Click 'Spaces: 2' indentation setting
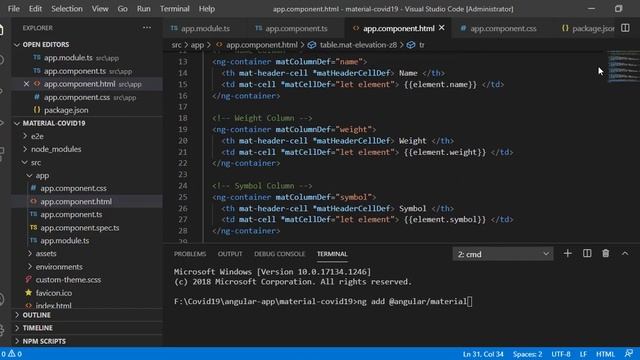Screen dimensions: 640x360 click(527, 354)
